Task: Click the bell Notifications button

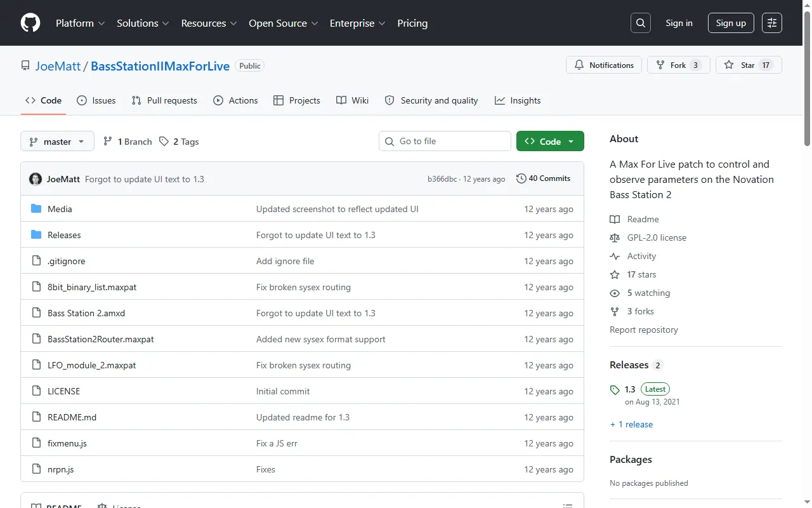Action: pos(604,65)
